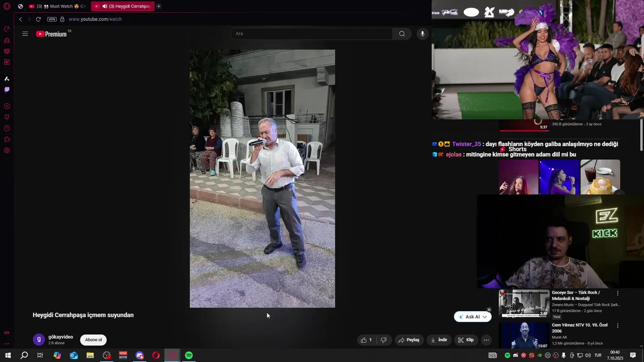Like the video with thumbs up

(366, 340)
